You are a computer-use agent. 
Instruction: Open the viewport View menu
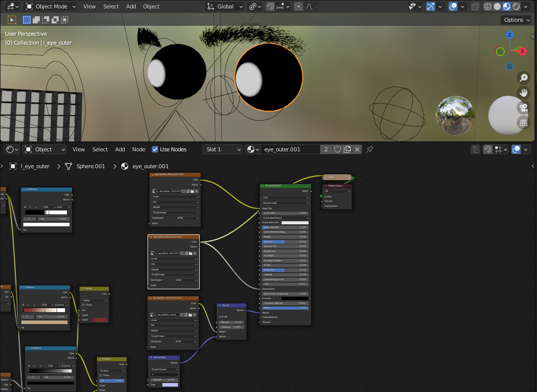89,6
